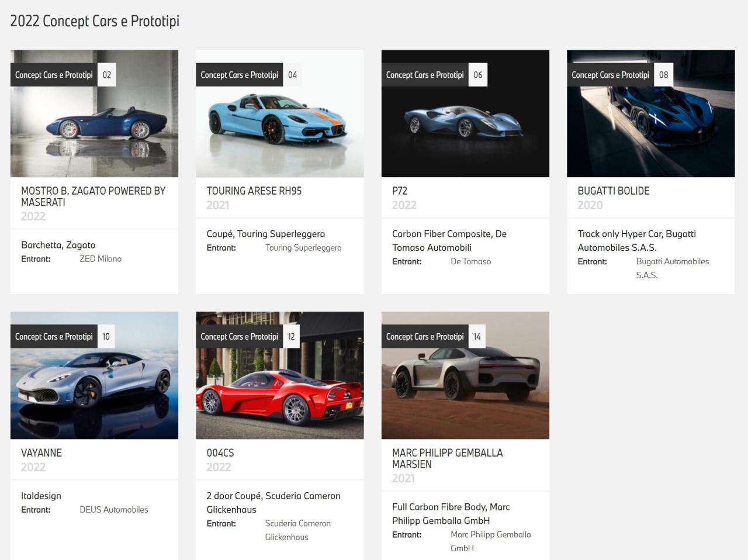Select the VAYANNE title
The image size is (748, 560).
(x=41, y=453)
